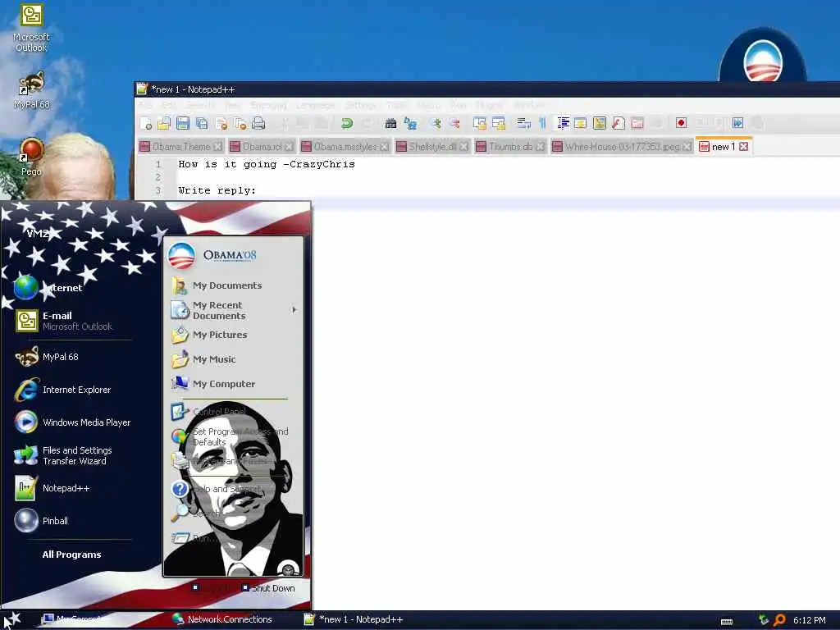Click the Zoom In toolbar icon
Image resolution: width=840 pixels, height=630 pixels.
coord(436,124)
